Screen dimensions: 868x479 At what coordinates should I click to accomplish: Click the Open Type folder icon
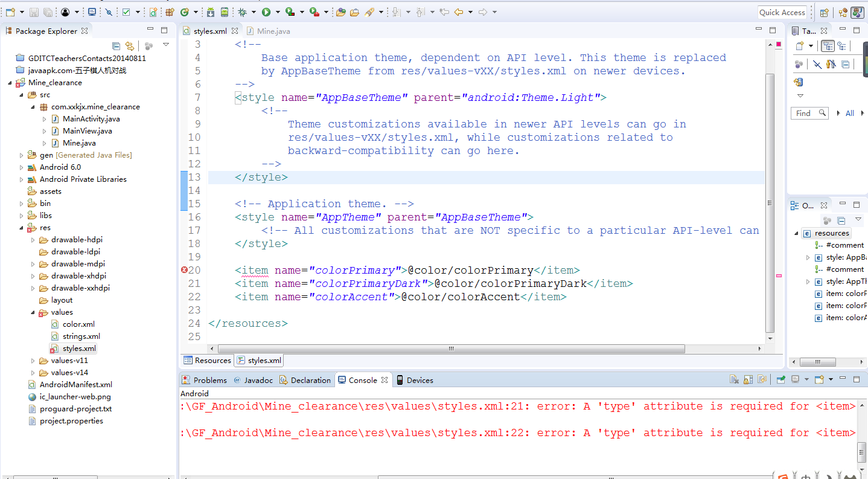[340, 12]
